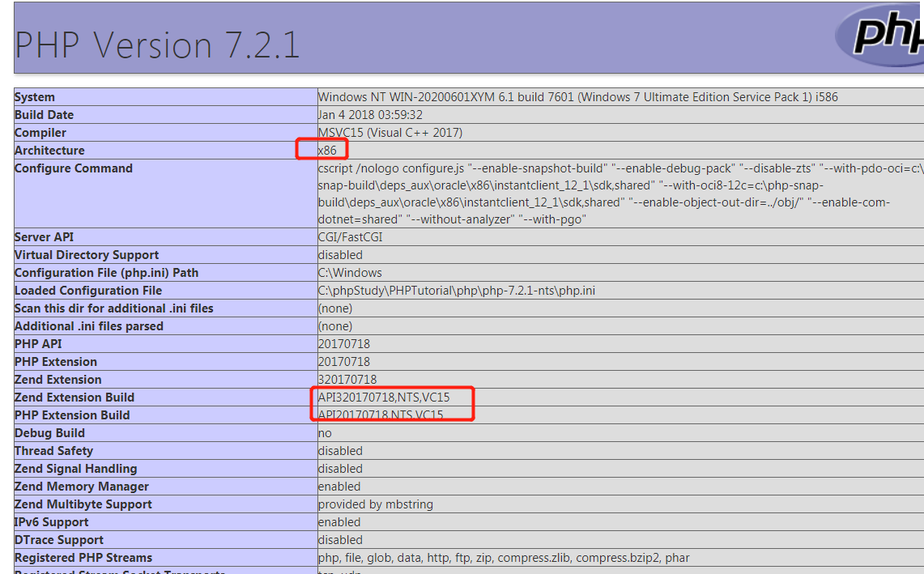Viewport: 924px width, 574px height.
Task: Select the Zend Memory Manager "enabled" value
Action: point(339,487)
